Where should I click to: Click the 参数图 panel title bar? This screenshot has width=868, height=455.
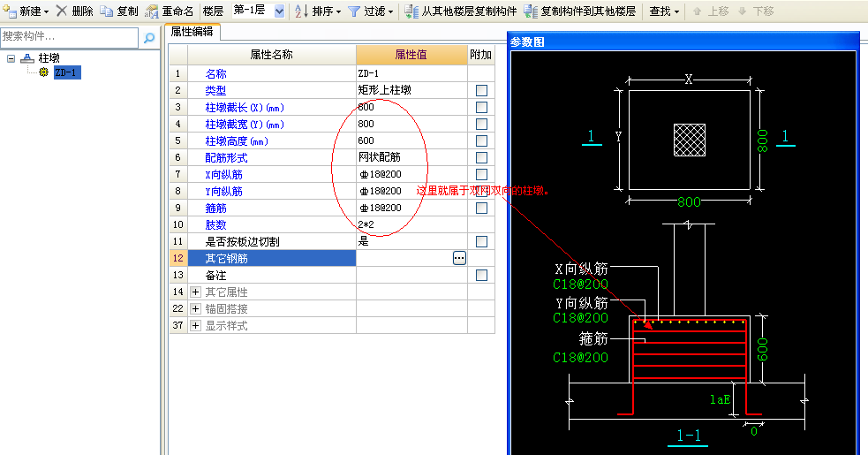pos(683,42)
